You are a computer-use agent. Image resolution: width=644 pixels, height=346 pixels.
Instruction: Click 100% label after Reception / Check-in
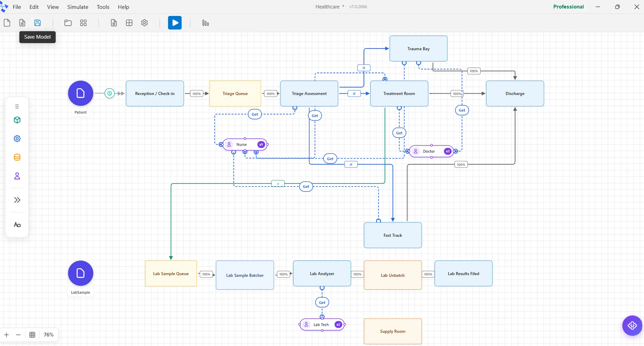pyautogui.click(x=197, y=94)
